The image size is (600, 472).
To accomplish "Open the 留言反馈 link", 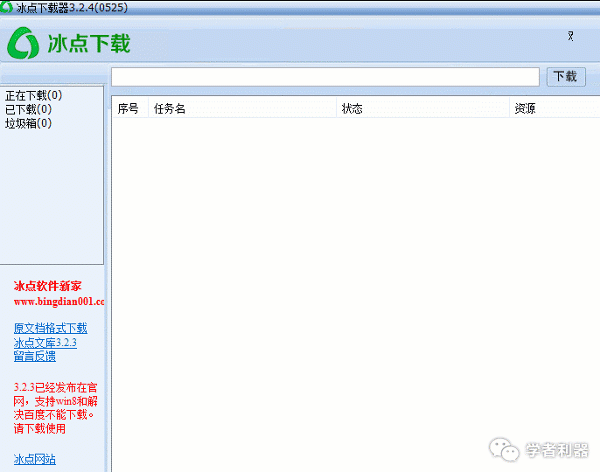I will (35, 356).
